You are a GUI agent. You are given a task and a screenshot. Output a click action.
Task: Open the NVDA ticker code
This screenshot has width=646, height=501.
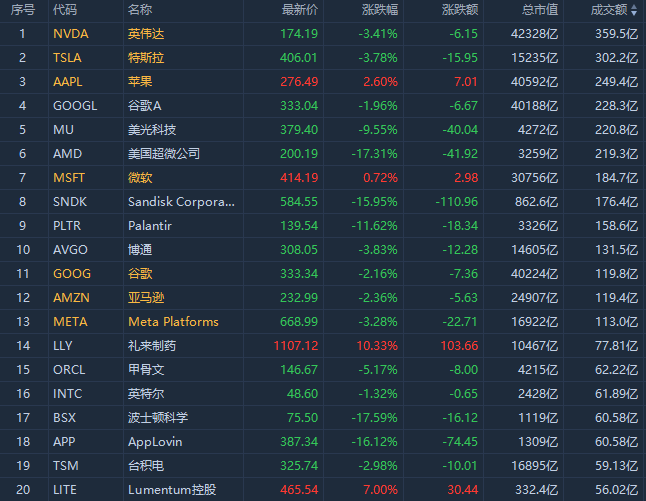point(70,33)
